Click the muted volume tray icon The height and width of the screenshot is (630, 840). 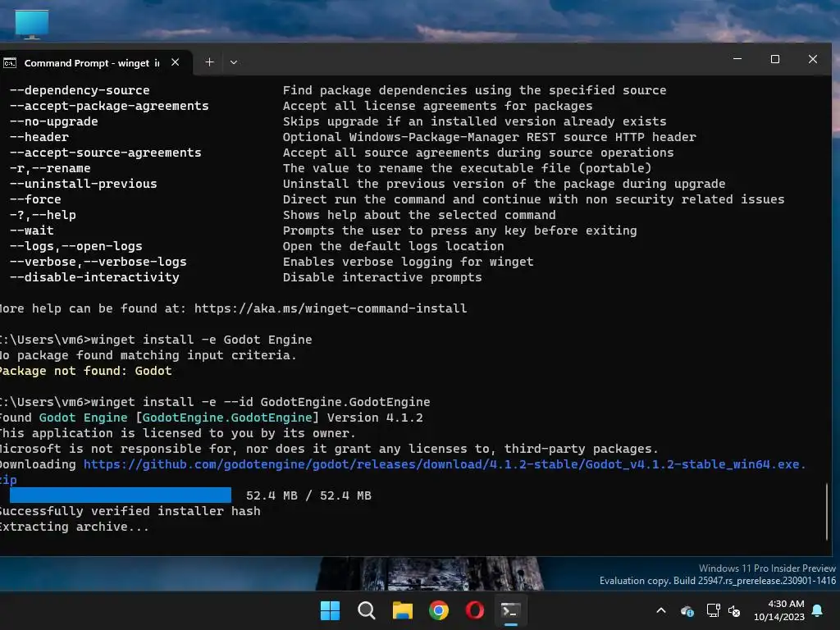[x=734, y=610]
